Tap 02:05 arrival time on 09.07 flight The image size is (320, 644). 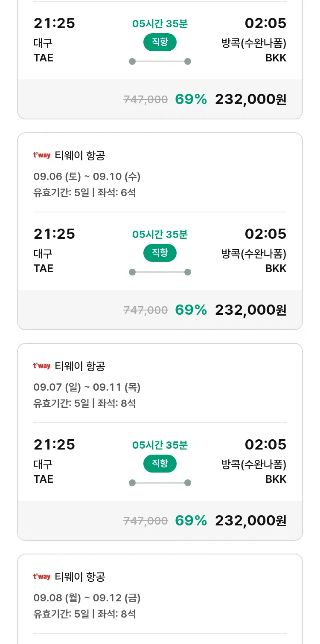pyautogui.click(x=265, y=444)
